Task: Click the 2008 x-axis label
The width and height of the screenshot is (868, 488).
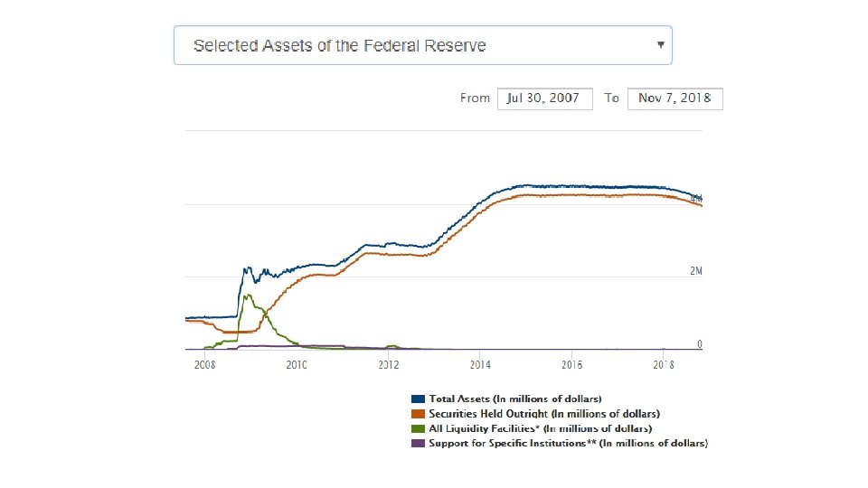Action: tap(204, 364)
